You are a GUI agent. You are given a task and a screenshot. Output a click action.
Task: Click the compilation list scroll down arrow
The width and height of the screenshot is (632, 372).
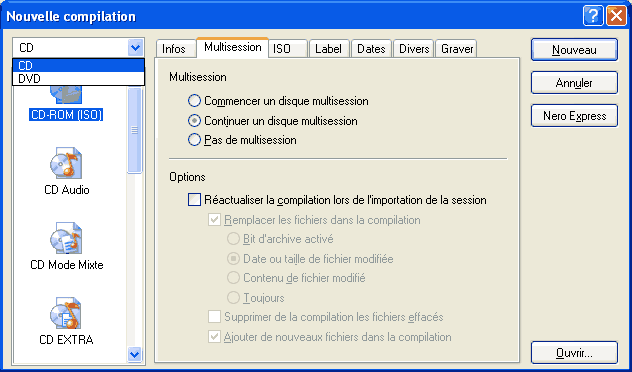[x=134, y=354]
